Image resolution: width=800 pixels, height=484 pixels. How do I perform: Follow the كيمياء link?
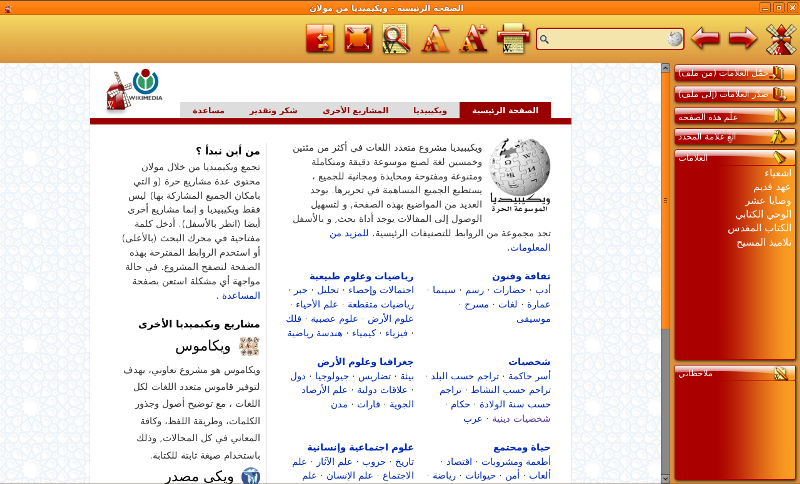pos(364,333)
